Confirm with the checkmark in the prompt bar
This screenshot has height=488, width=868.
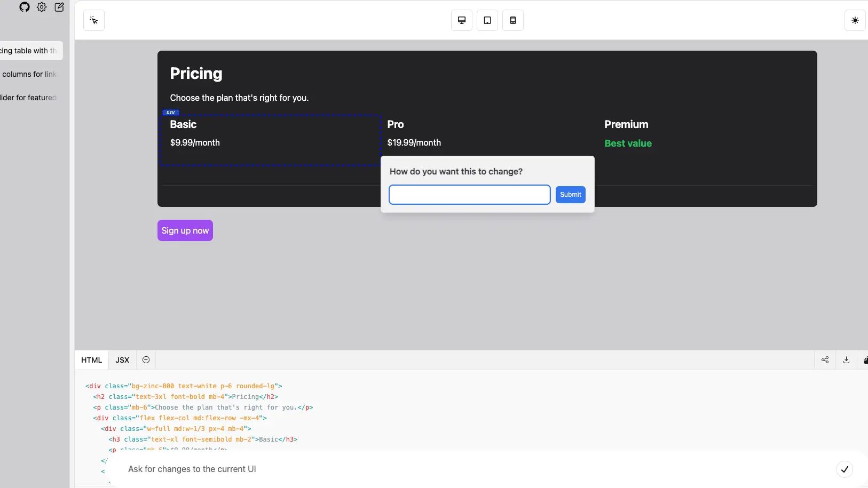pos(846,469)
